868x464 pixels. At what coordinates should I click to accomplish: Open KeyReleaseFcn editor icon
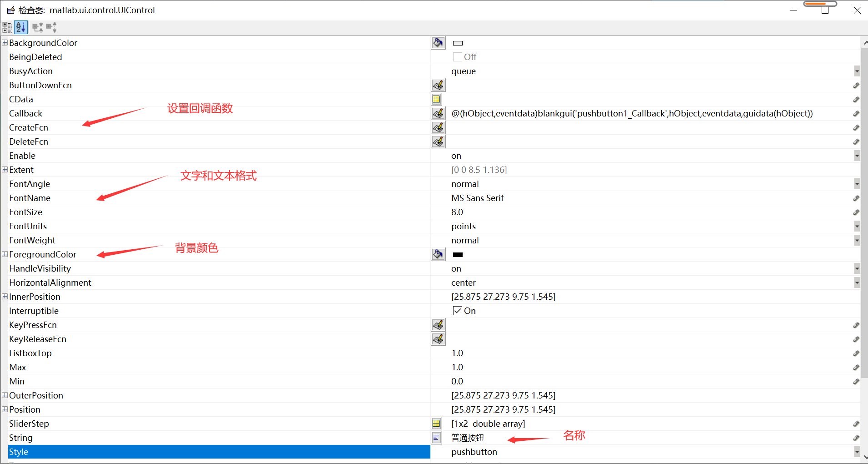coord(438,339)
